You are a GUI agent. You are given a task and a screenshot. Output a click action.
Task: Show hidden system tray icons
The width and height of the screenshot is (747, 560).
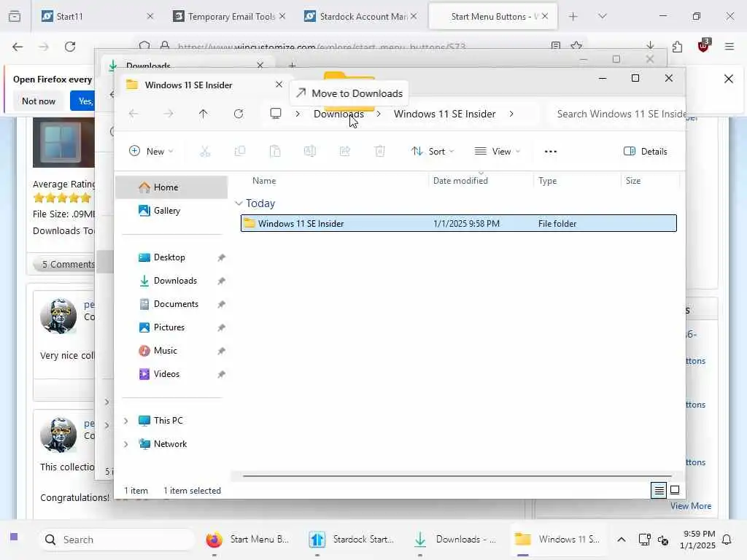[622, 540]
